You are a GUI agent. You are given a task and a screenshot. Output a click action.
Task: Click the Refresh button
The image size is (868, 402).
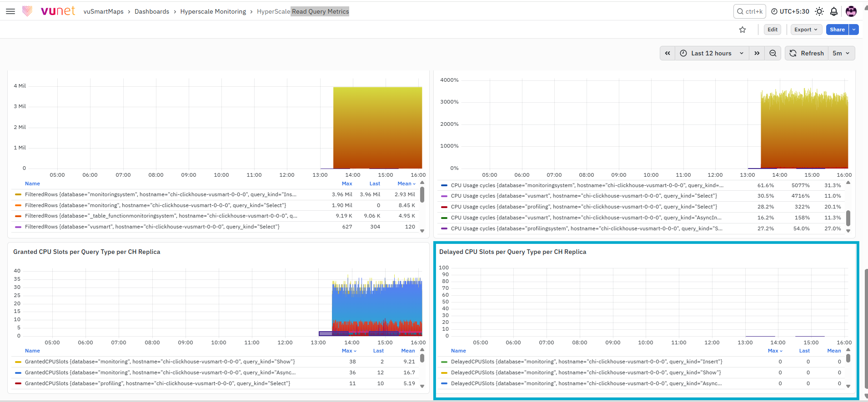pos(807,53)
